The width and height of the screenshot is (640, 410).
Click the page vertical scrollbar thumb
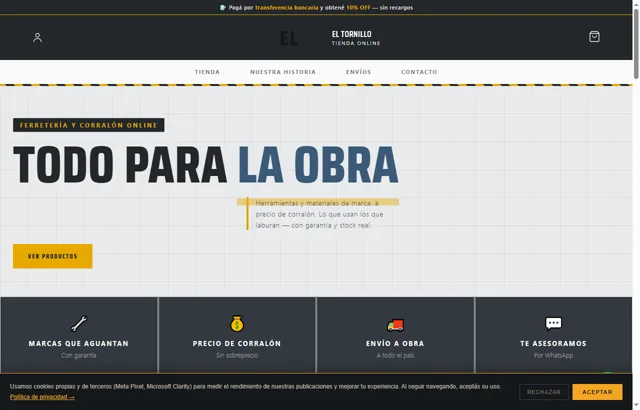click(x=636, y=44)
